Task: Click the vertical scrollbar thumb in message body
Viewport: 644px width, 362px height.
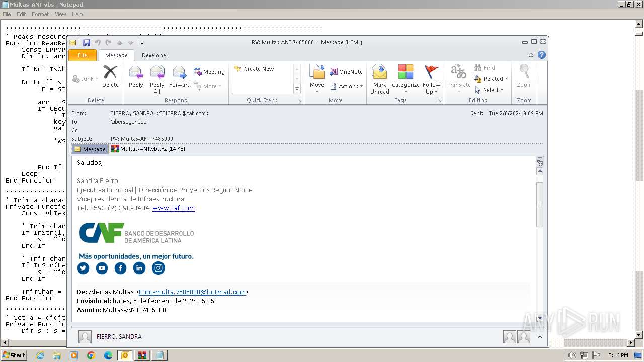Action: click(x=540, y=204)
